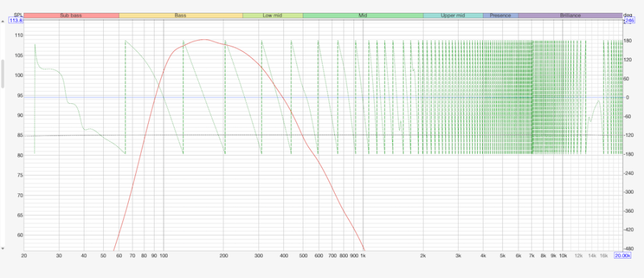The image size is (644, 278).
Task: Click the 100 frequency axis label
Action: [163, 256]
